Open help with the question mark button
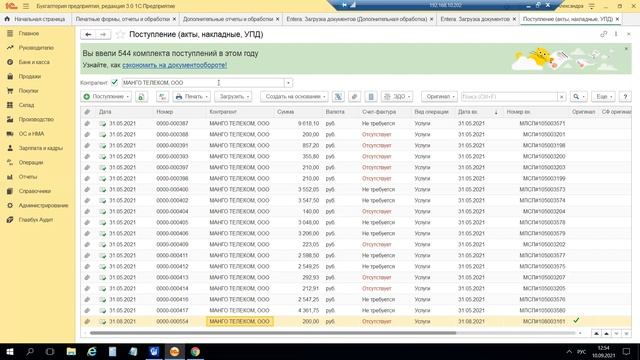The height and width of the screenshot is (360, 640). [625, 97]
